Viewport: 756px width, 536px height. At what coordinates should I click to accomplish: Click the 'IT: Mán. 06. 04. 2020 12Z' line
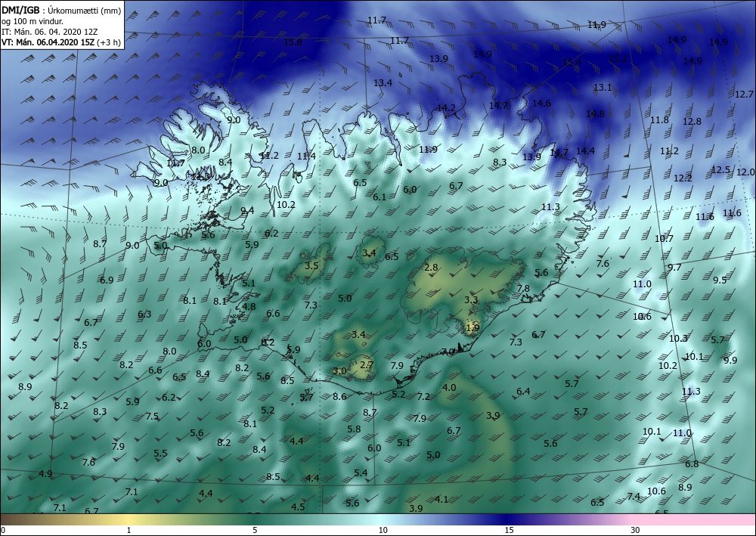pos(50,32)
